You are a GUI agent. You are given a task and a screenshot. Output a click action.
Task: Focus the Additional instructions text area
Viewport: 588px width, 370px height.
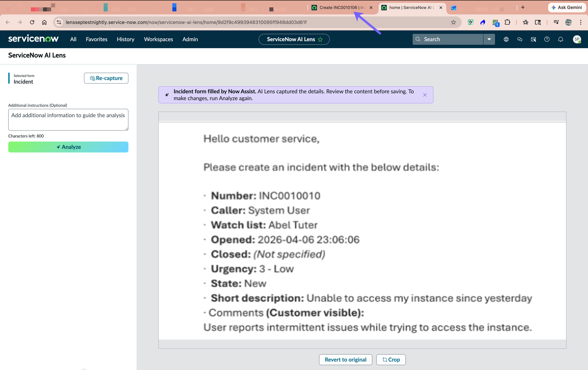(x=68, y=120)
